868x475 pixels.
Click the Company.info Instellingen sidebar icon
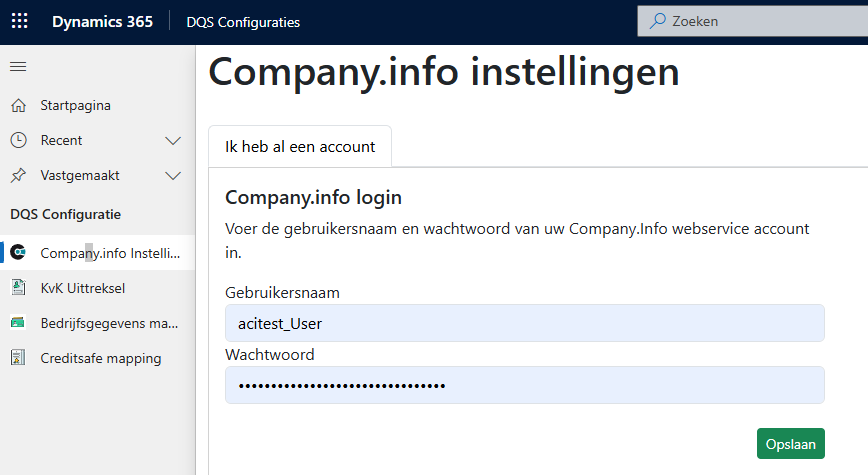(18, 253)
